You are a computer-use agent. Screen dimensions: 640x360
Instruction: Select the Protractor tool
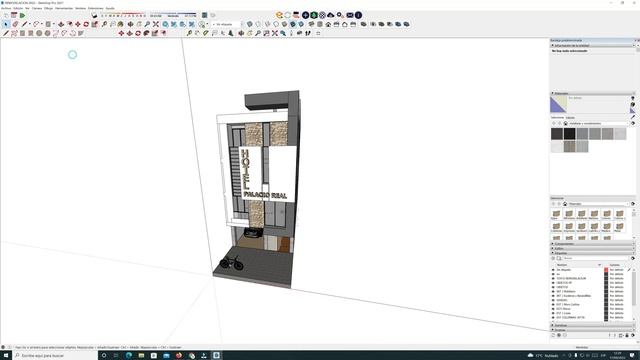point(206,33)
